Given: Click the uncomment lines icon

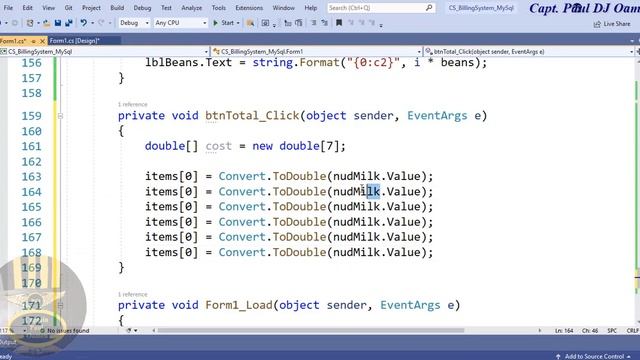Looking at the screenshot, I should point(324,23).
